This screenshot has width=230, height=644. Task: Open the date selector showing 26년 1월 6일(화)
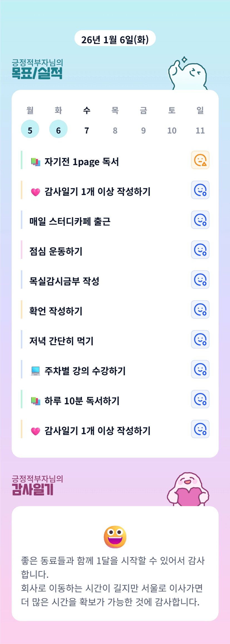(115, 39)
